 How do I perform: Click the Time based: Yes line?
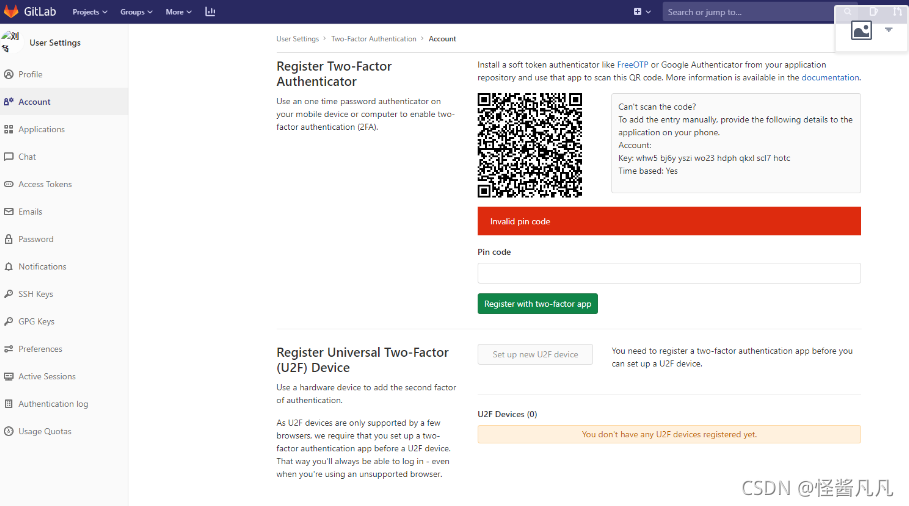pos(648,171)
